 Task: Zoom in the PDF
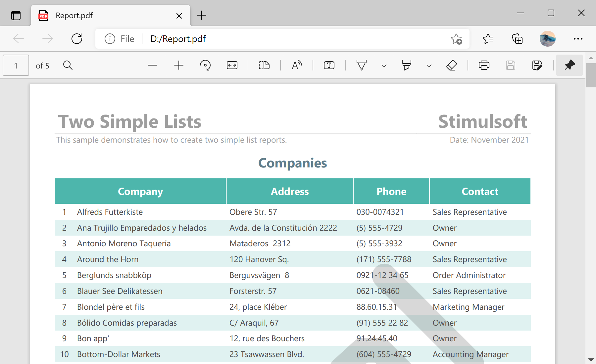point(179,65)
